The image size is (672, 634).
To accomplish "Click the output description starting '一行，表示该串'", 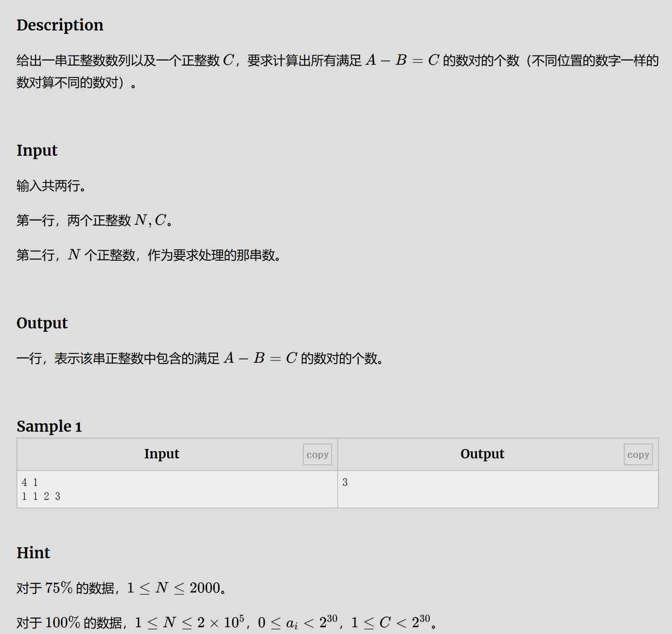I will coord(200,358).
